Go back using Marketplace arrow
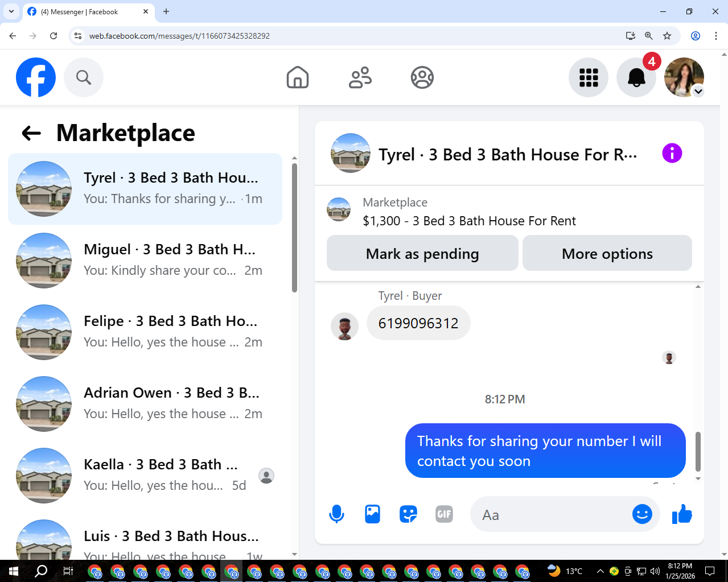The width and height of the screenshot is (728, 582). (x=31, y=133)
